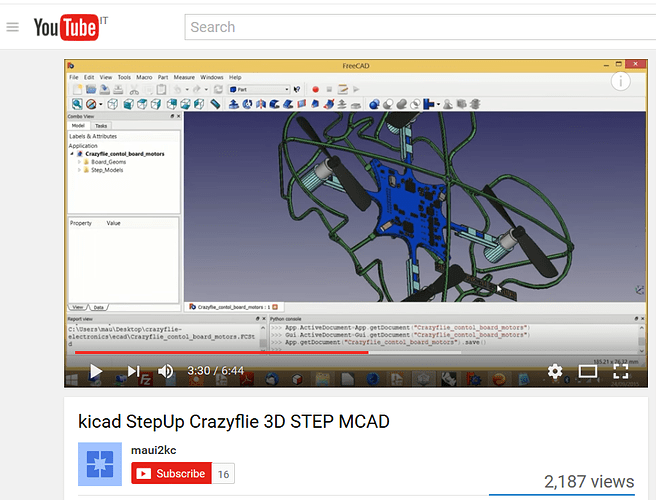656x500 pixels.
Task: Skip to the next video
Action: click(133, 371)
